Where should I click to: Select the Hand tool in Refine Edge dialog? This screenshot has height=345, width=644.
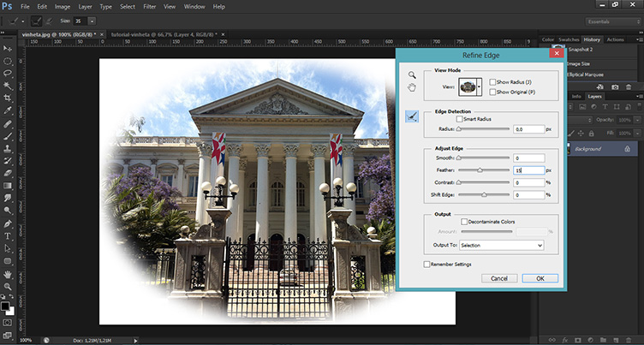point(412,86)
